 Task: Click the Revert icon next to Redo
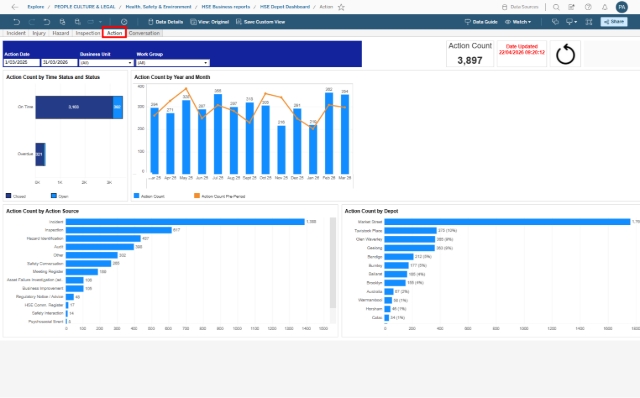coord(47,22)
